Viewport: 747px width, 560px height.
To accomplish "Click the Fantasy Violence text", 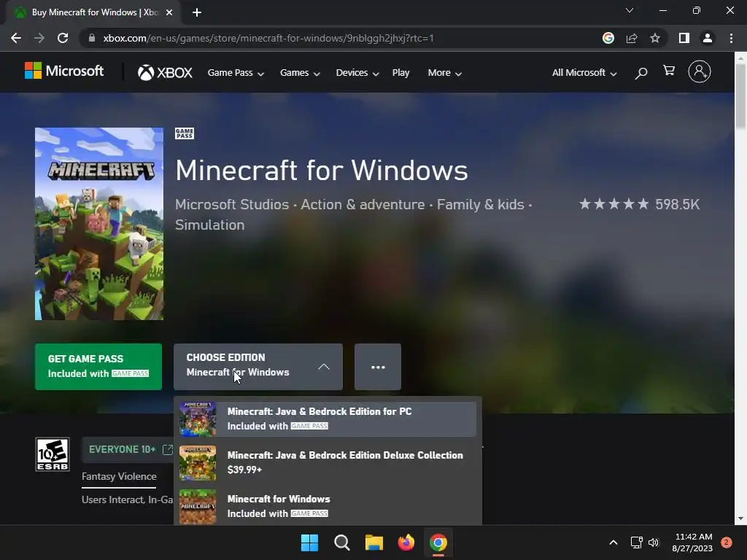I will coord(119,476).
